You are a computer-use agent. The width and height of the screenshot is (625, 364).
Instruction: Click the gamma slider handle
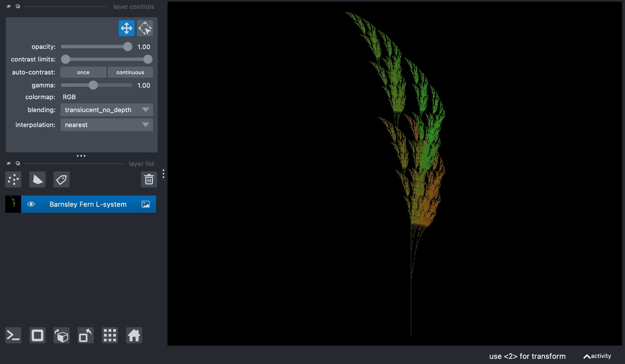[x=93, y=85]
